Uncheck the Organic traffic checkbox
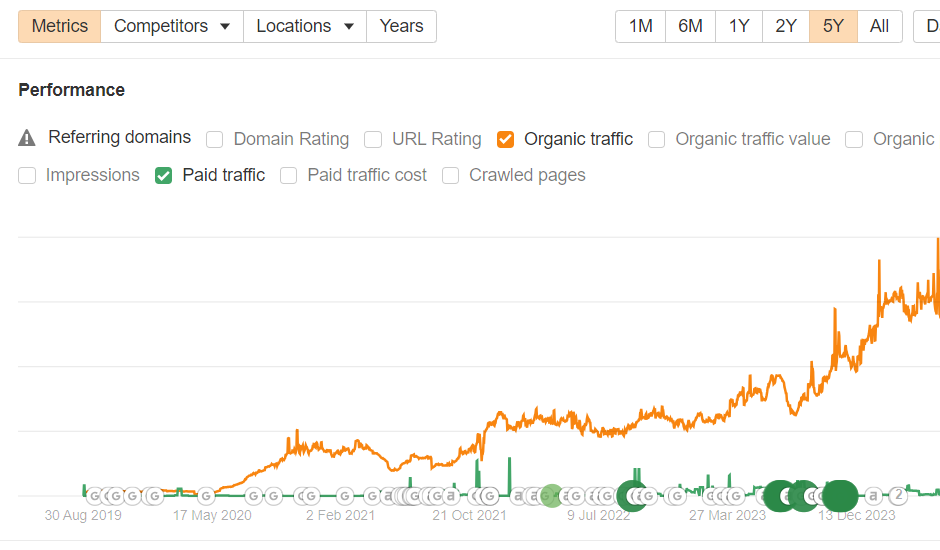Screen dimensions: 940x550 [x=505, y=139]
